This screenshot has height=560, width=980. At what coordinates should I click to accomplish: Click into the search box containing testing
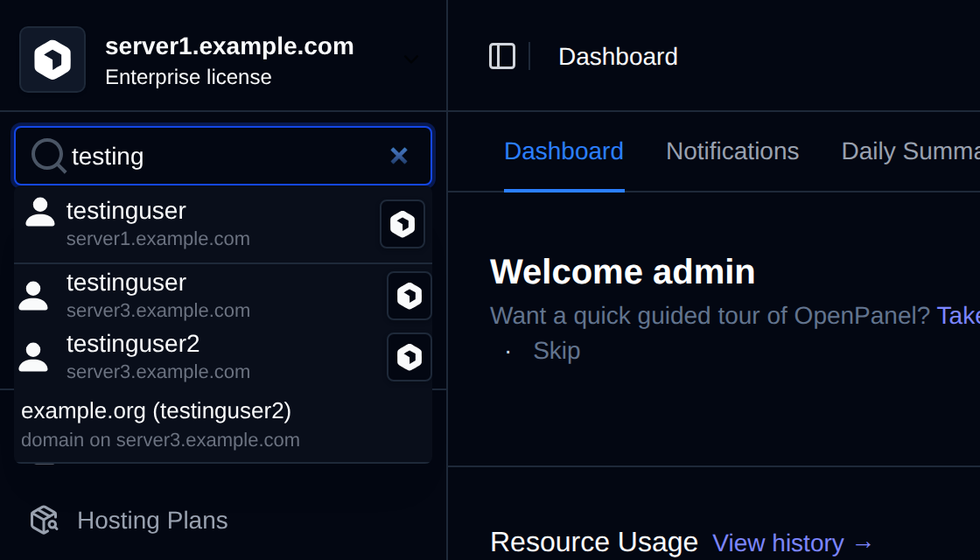(x=223, y=156)
